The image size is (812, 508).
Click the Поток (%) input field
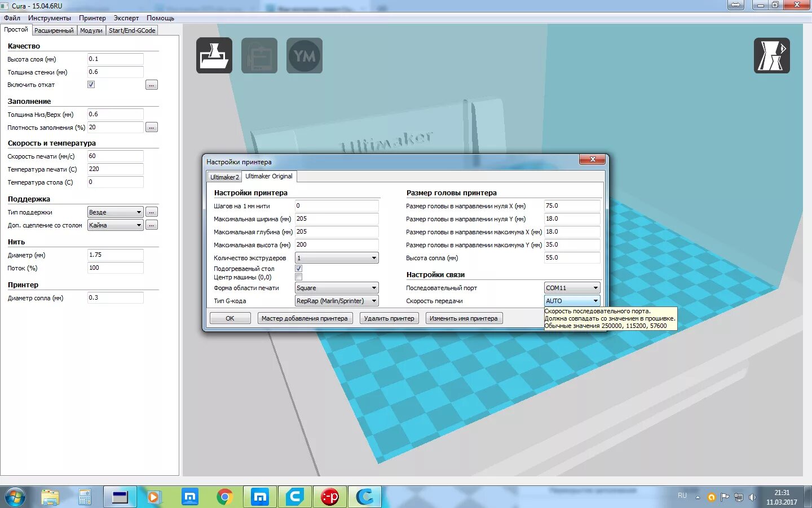tap(115, 268)
